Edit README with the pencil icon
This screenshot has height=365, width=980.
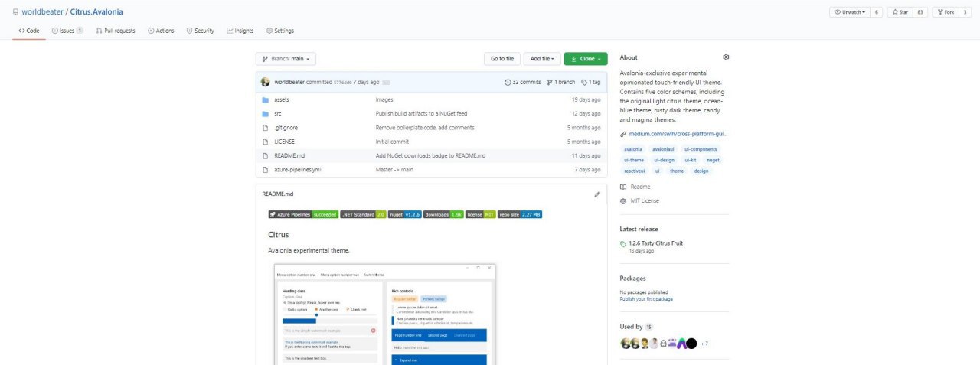coord(597,194)
